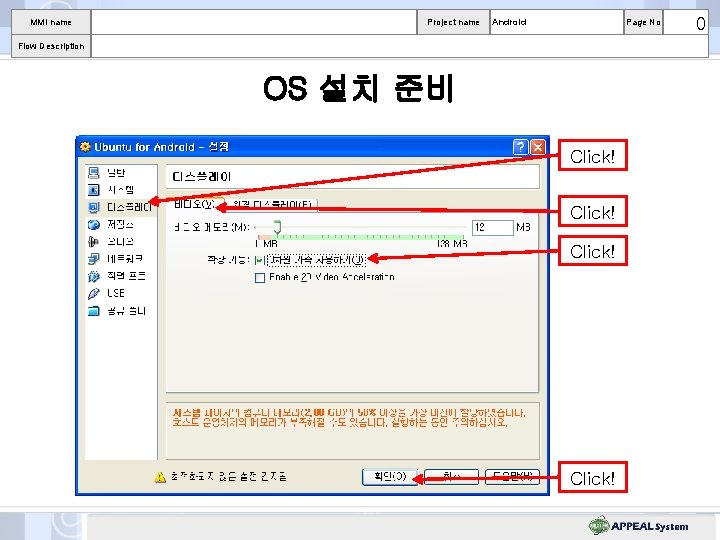720x540 pixels.
Task: Click the gear window icon in title bar
Action: 85,146
